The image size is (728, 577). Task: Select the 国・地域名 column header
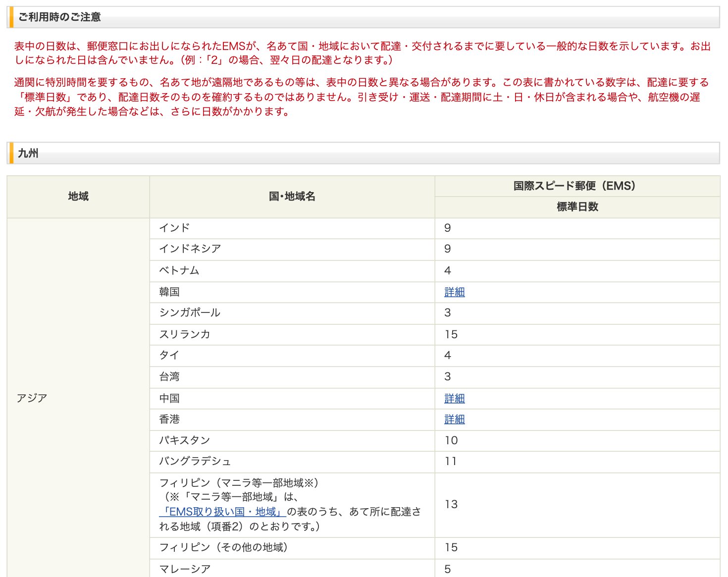pyautogui.click(x=292, y=197)
